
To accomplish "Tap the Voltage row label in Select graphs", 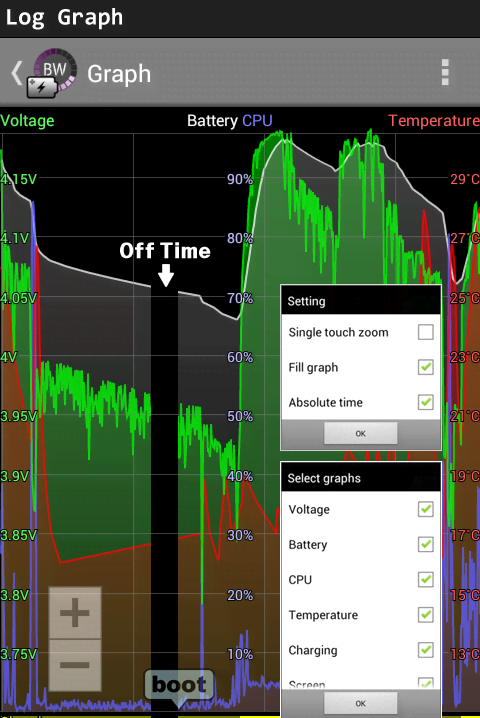I will [x=309, y=509].
